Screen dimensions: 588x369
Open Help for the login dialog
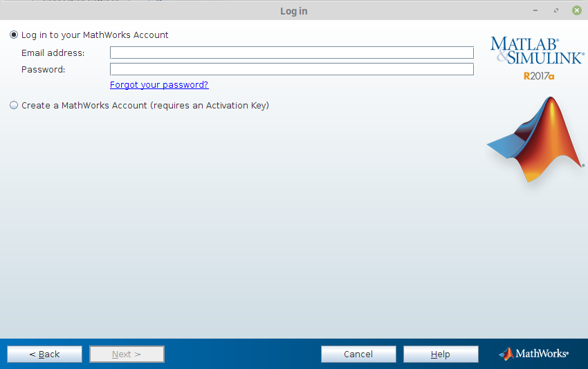point(441,354)
